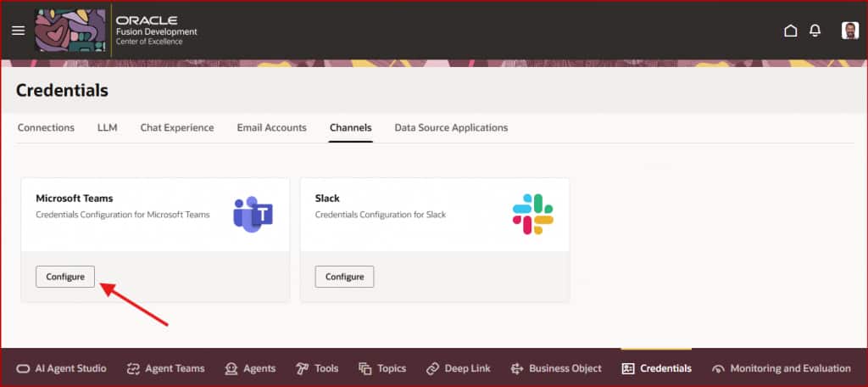
Task: Navigate to Agents label
Action: click(259, 368)
